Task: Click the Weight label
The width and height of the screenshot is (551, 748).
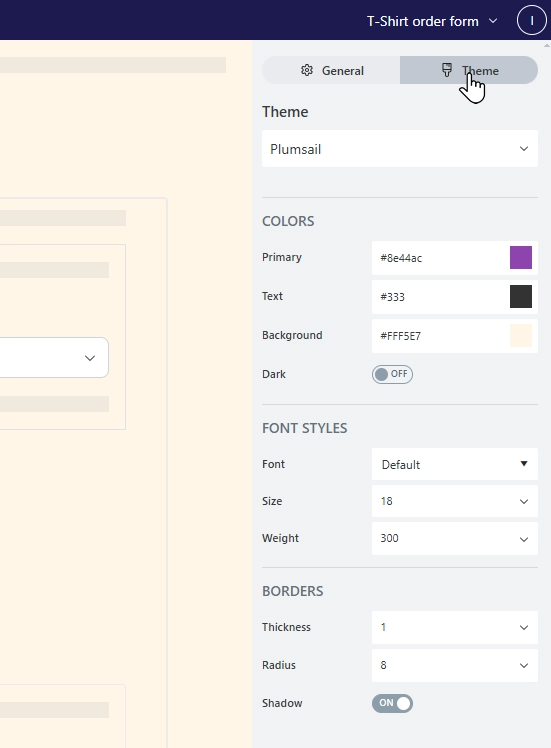Action: click(281, 538)
